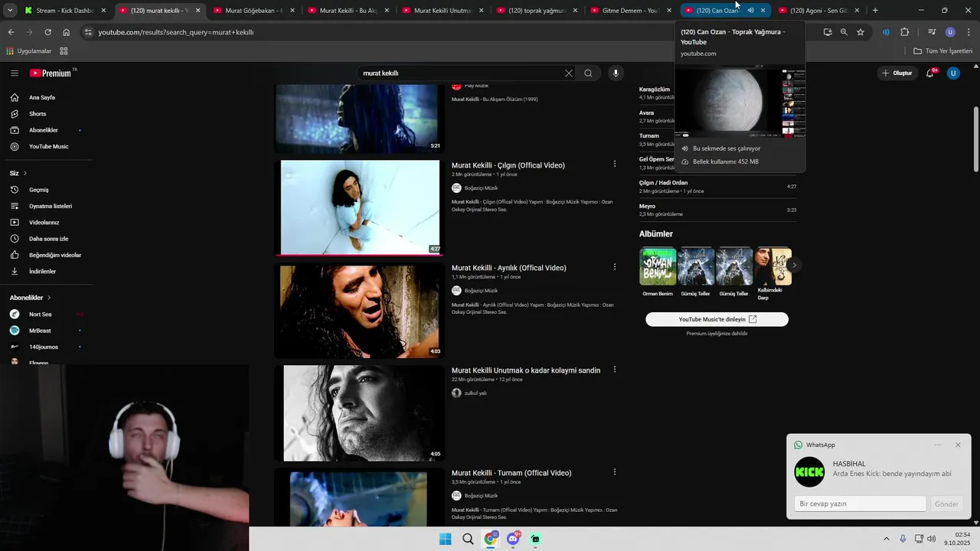Click Gönder in the WhatsApp notification
Image resolution: width=980 pixels, height=551 pixels.
[946, 504]
